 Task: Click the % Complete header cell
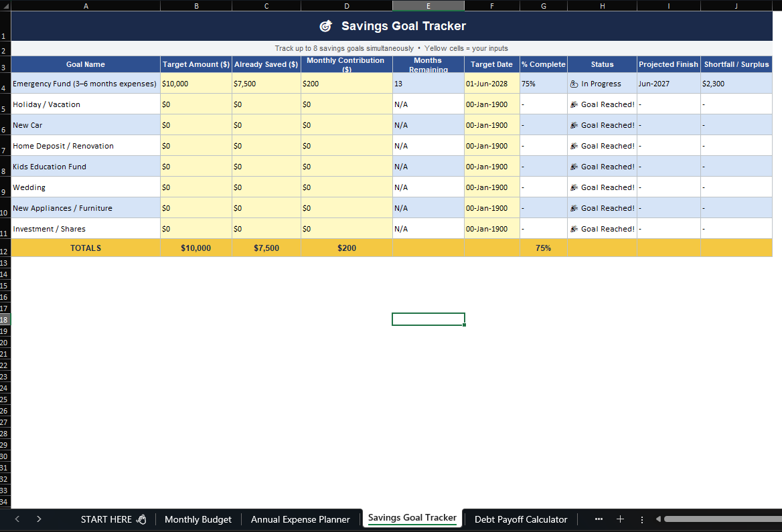pyautogui.click(x=544, y=64)
